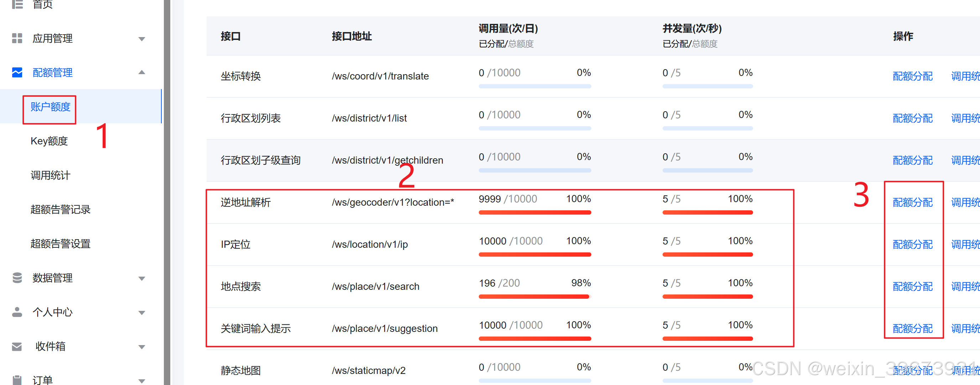This screenshot has height=385, width=980.
Task: Click 配额分配 link for 坐标转换
Action: coord(912,76)
